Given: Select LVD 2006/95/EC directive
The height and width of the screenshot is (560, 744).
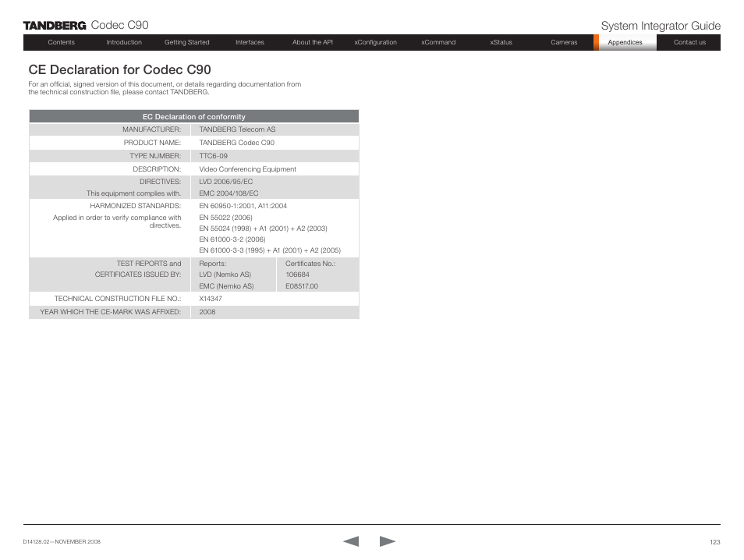Looking at the screenshot, I should pyautogui.click(x=226, y=181).
